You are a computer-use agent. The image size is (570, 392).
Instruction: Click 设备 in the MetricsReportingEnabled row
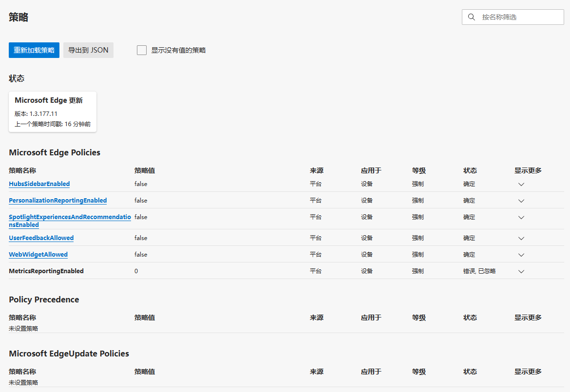coord(367,271)
